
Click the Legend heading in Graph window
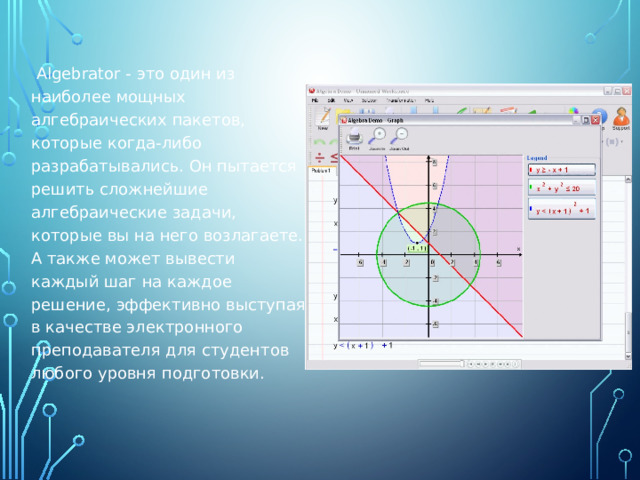click(537, 158)
